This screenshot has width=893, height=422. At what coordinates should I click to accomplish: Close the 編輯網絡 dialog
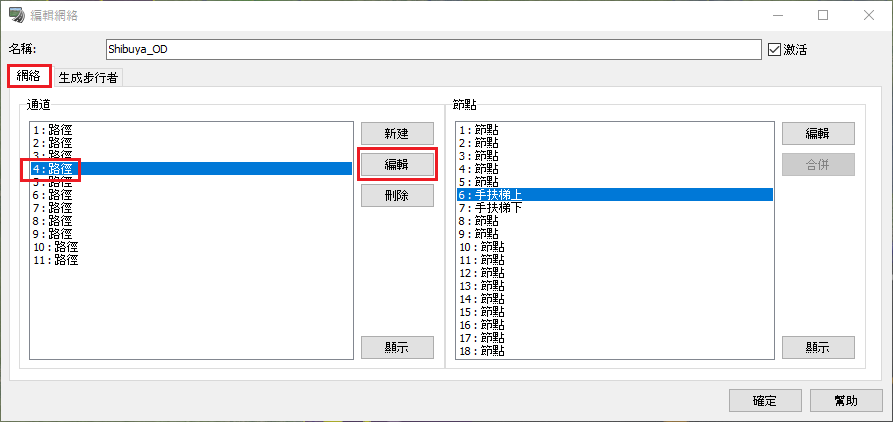click(869, 15)
